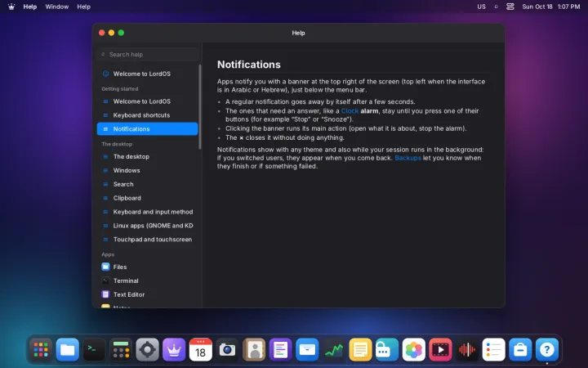Select the top Welcome to LordOS globe entry
The width and height of the screenshot is (588, 368).
click(x=147, y=74)
